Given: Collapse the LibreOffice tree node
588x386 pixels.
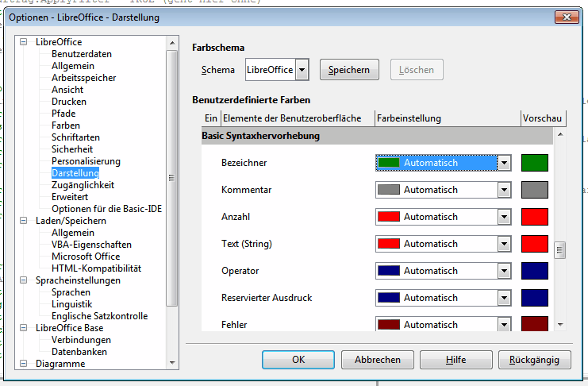Looking at the screenshot, I should tap(24, 42).
